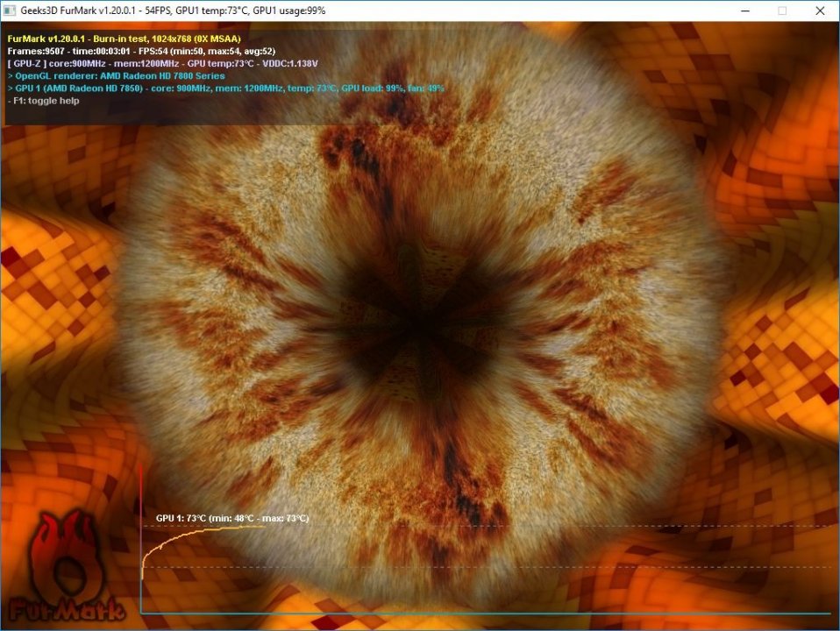Click the 'F1: toggle help' text
This screenshot has width=840, height=631.
(x=43, y=101)
